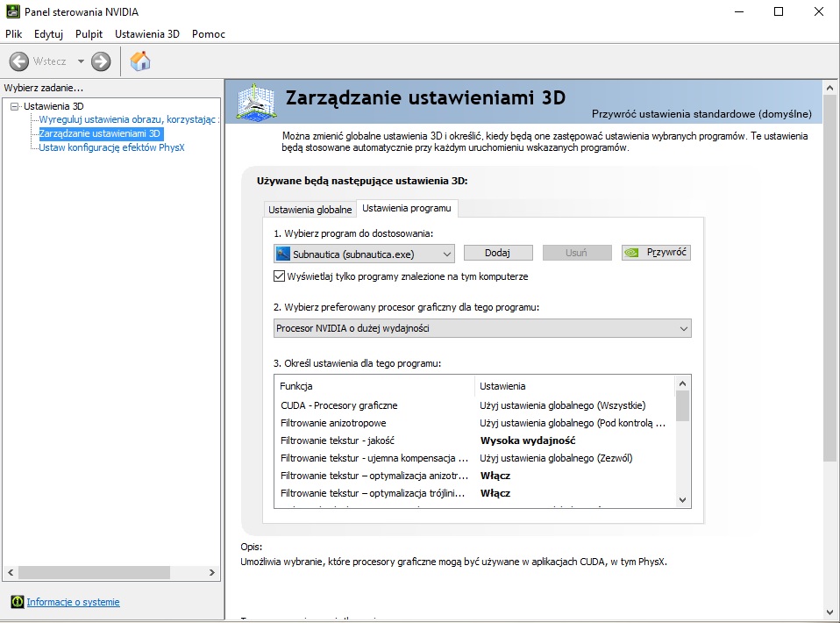Click the Przywróć button
The width and height of the screenshot is (840, 623).
656,253
